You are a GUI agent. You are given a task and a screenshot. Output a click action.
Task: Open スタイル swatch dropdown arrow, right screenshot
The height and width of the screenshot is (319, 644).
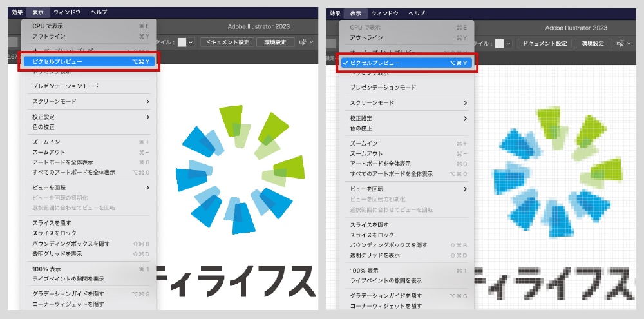(509, 44)
